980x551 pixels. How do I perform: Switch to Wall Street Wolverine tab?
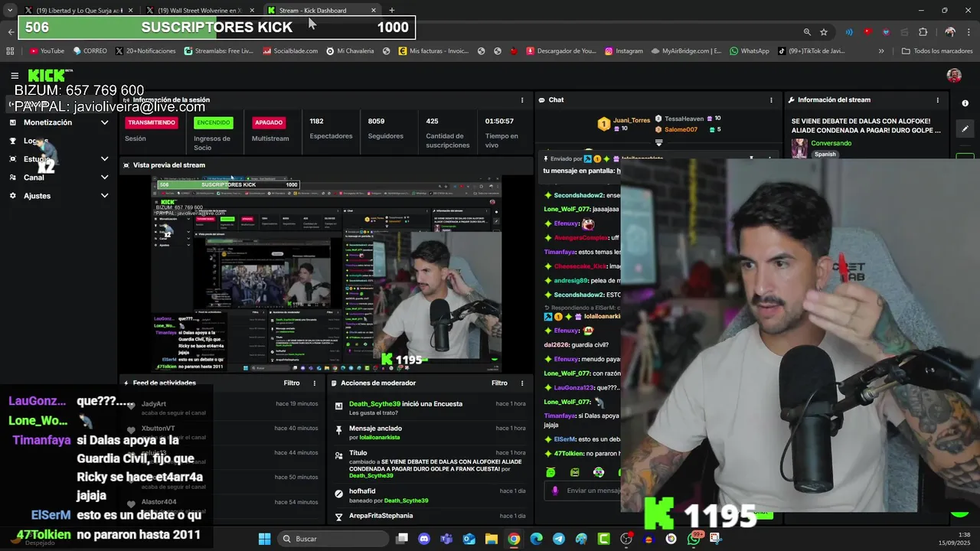click(x=200, y=10)
